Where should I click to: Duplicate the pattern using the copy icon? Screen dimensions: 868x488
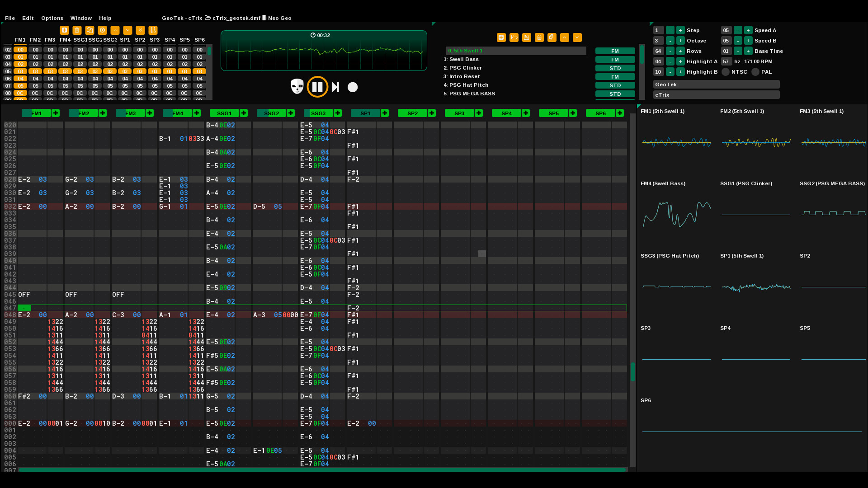click(x=90, y=30)
